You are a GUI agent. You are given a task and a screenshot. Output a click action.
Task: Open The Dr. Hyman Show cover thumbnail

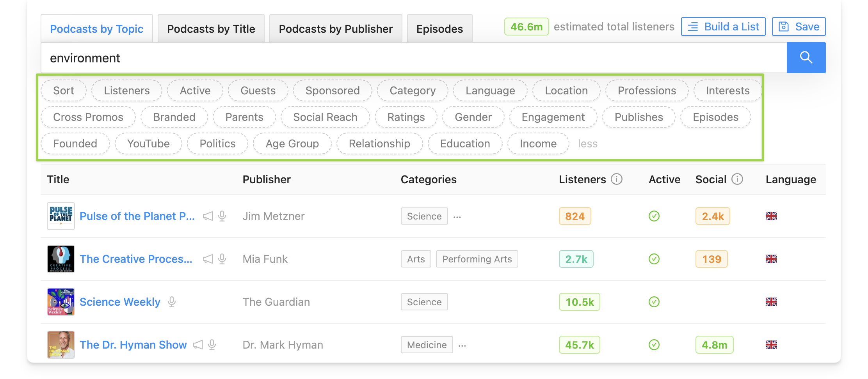click(61, 345)
